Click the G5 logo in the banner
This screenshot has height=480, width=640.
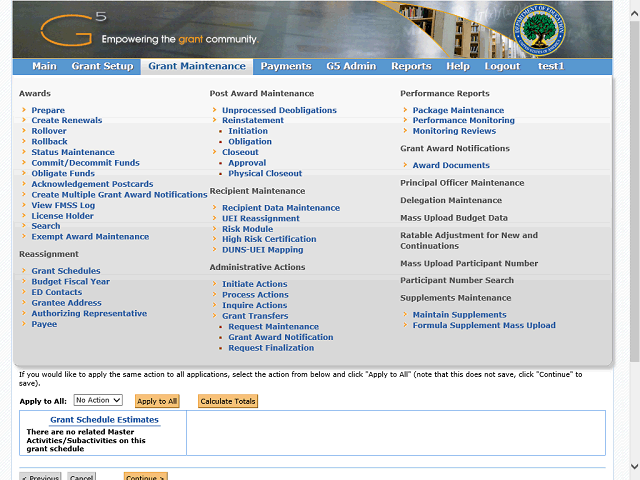coord(73,29)
